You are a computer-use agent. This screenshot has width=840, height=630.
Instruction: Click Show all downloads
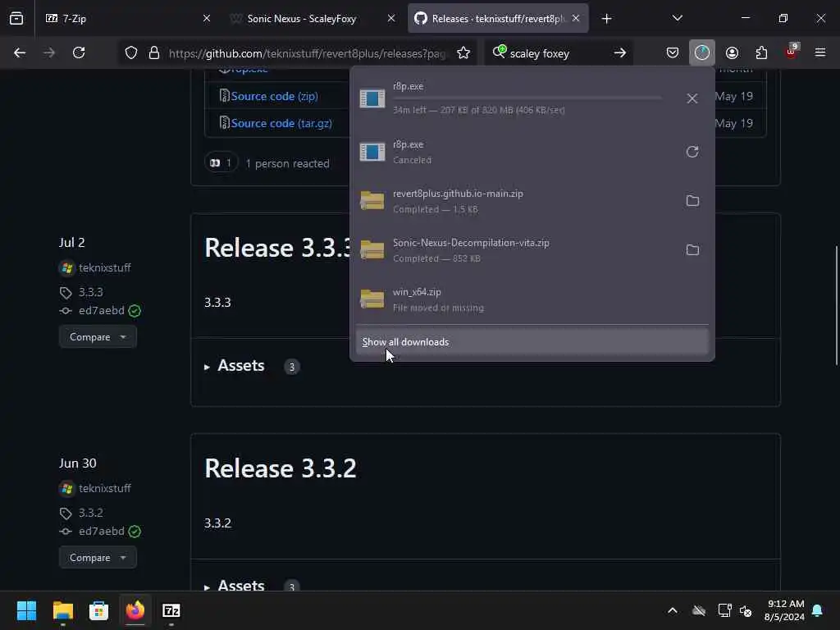532,342
